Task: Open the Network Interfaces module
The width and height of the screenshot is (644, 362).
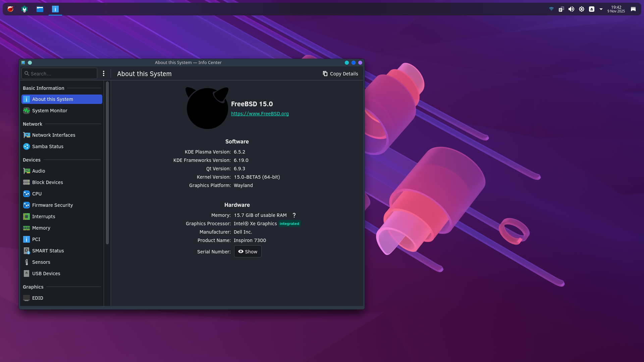Action: coord(54,135)
